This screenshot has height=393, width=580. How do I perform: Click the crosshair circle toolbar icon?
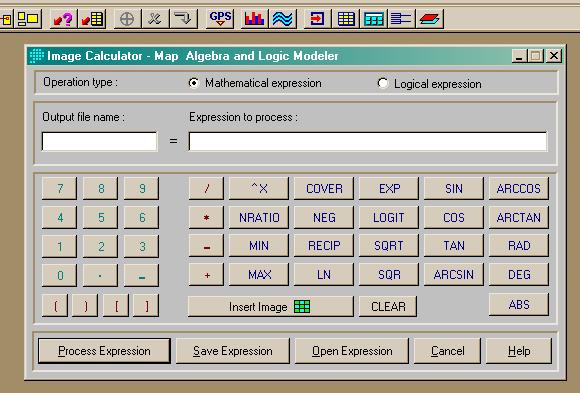pyautogui.click(x=127, y=19)
